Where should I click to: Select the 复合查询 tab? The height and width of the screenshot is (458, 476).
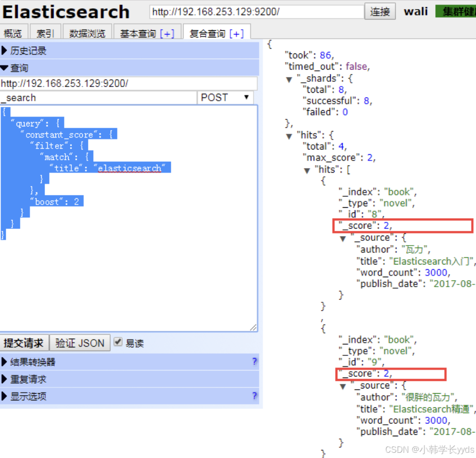click(x=208, y=34)
